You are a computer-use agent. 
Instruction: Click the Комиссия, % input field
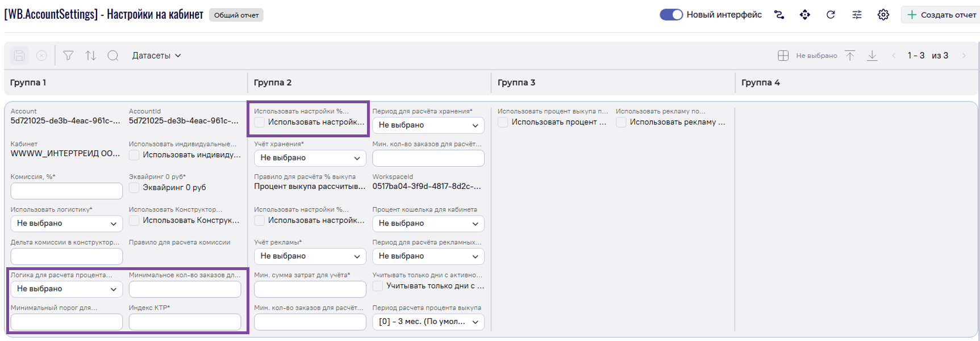(x=66, y=191)
